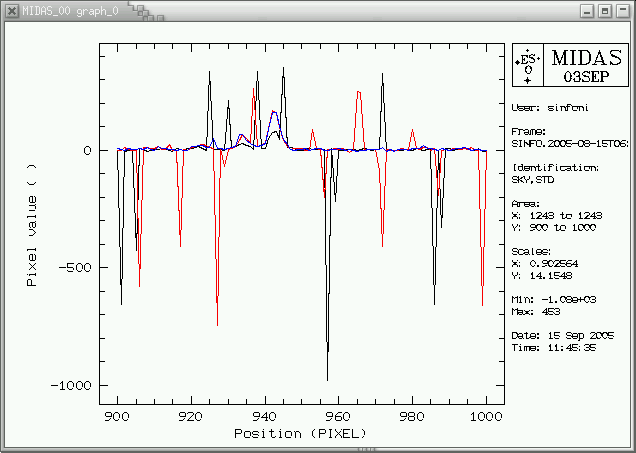The width and height of the screenshot is (636, 453).
Task: Maximize the MIDAS graph window
Action: pos(604,9)
